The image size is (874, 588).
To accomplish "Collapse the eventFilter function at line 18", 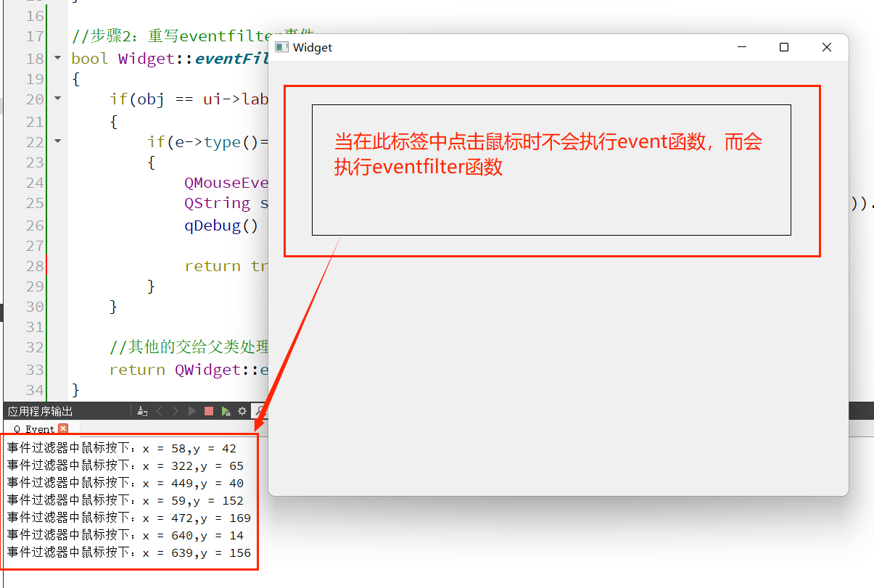I will [x=57, y=58].
